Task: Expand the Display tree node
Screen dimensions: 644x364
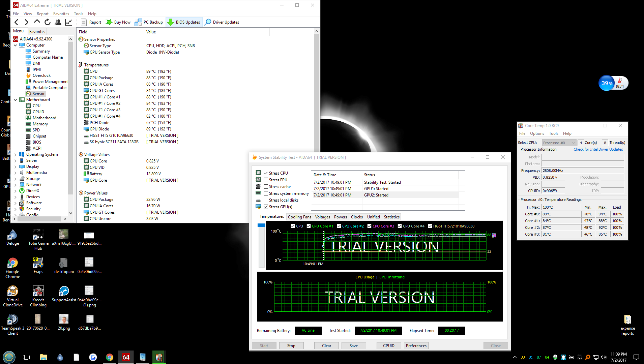Action: coord(15,166)
